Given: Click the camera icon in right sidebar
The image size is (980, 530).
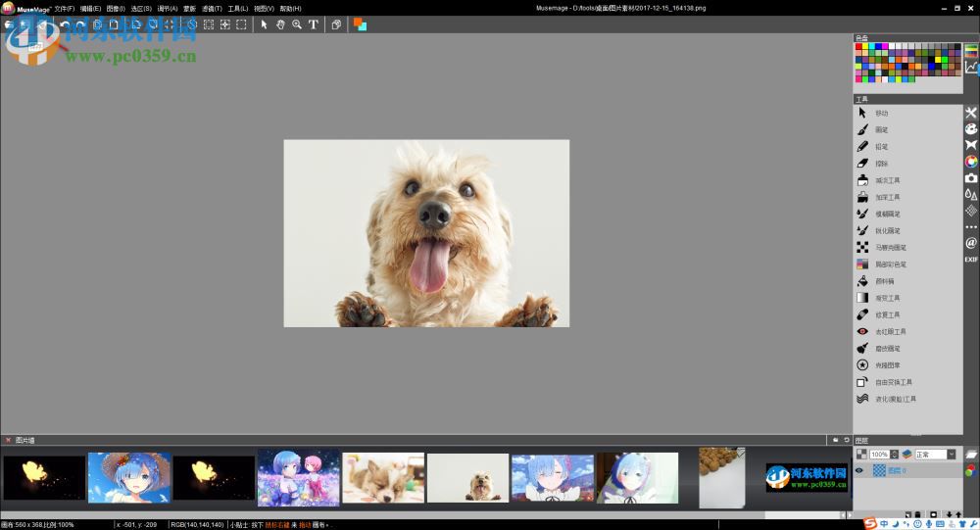Looking at the screenshot, I should (971, 178).
